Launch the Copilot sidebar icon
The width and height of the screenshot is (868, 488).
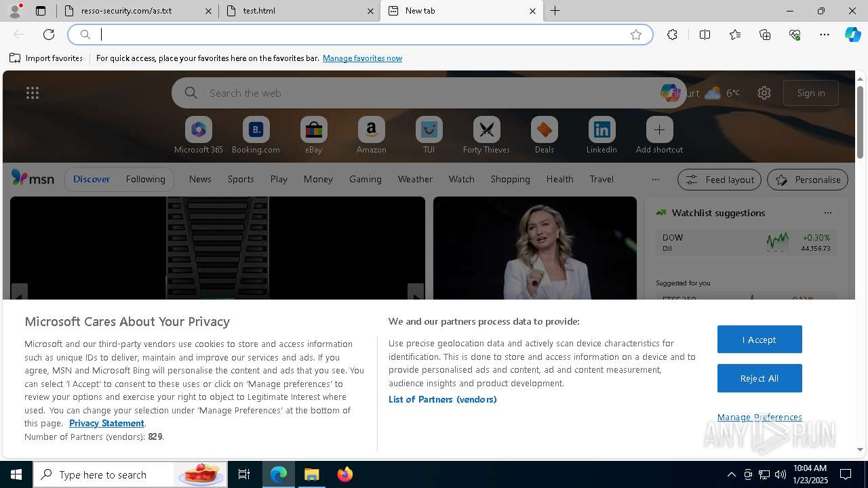pyautogui.click(x=852, y=35)
